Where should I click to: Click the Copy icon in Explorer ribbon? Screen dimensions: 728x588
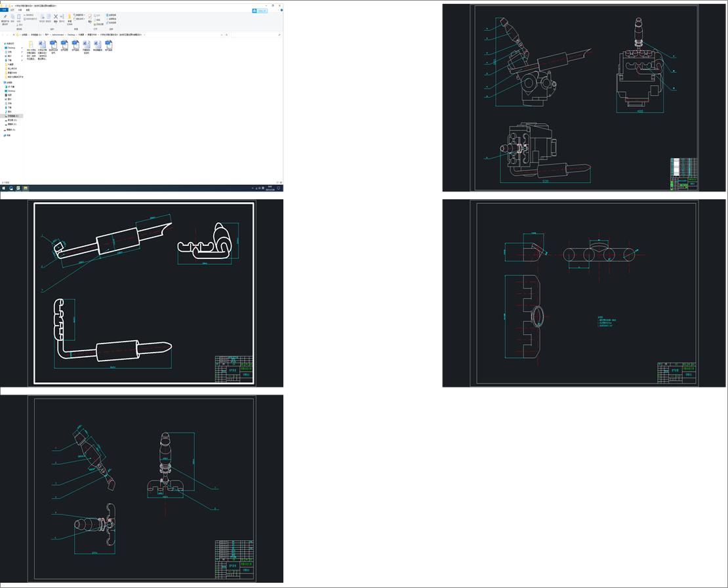click(12, 17)
